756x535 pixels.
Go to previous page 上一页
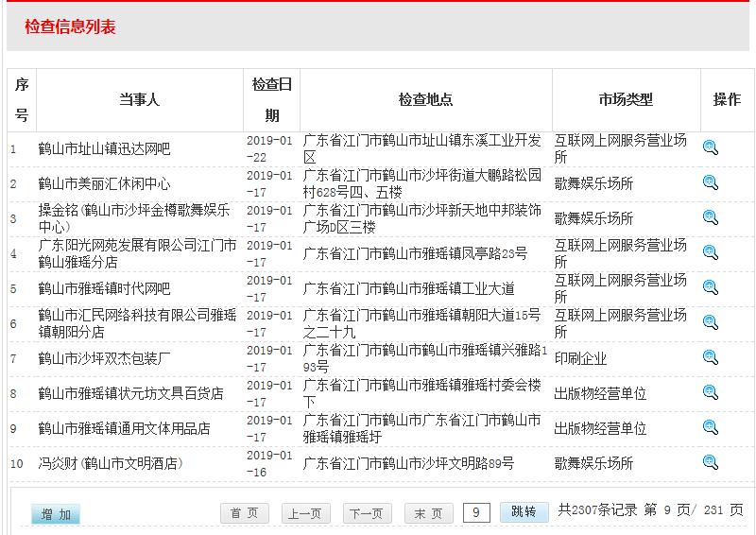305,513
